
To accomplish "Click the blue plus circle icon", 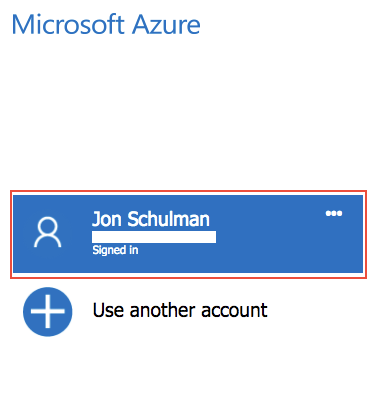I will (48, 312).
